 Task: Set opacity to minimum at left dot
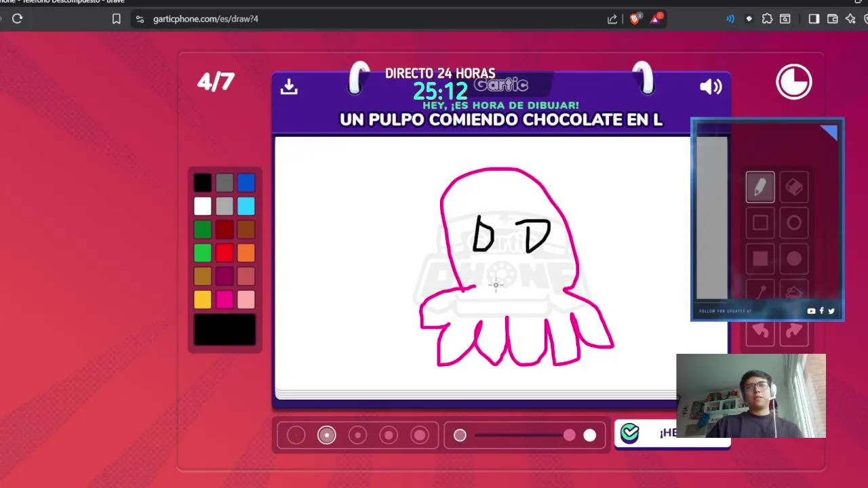(x=460, y=435)
